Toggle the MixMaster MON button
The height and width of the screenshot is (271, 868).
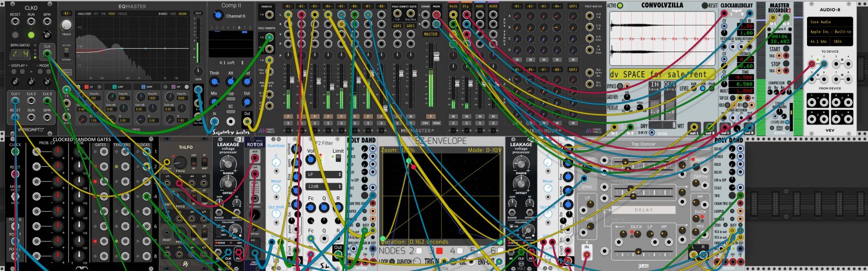tap(436, 123)
